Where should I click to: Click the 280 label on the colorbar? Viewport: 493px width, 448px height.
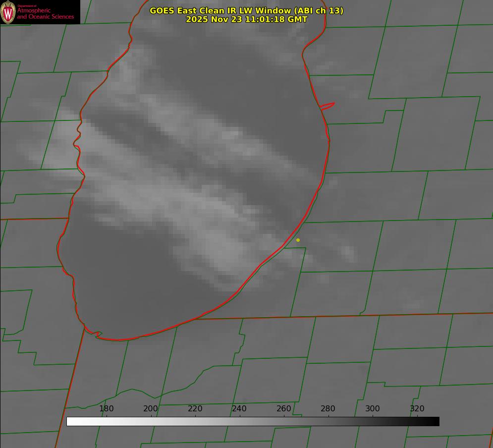coord(328,408)
